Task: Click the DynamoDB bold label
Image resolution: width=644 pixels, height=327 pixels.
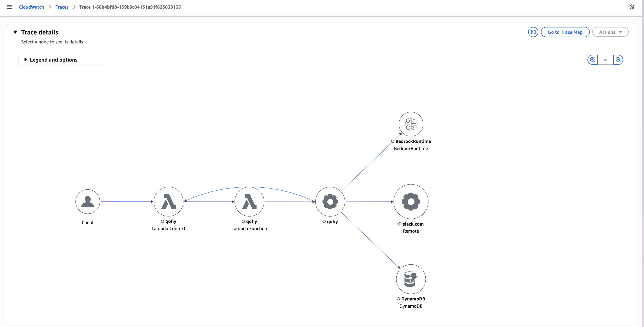Action: 413,299
